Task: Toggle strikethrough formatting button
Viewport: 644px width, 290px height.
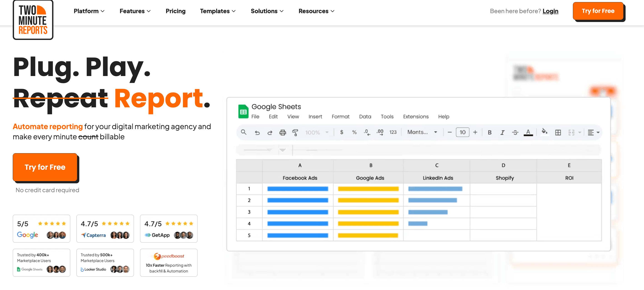Action: [515, 132]
